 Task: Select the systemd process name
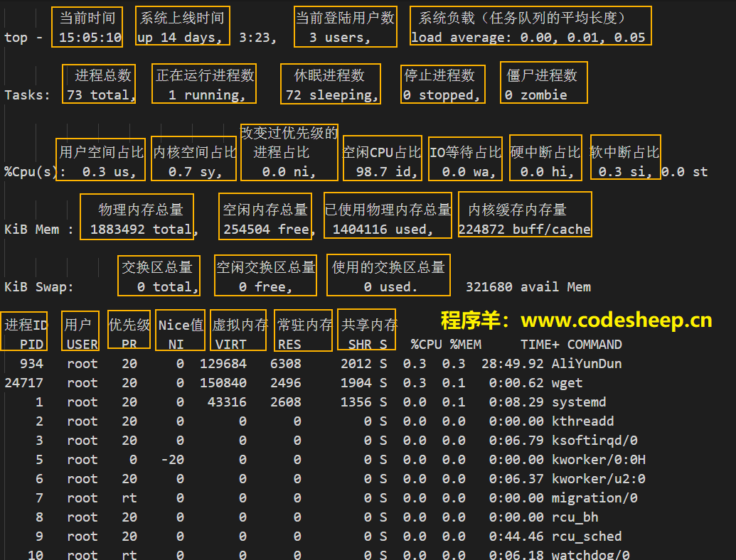pyautogui.click(x=579, y=402)
